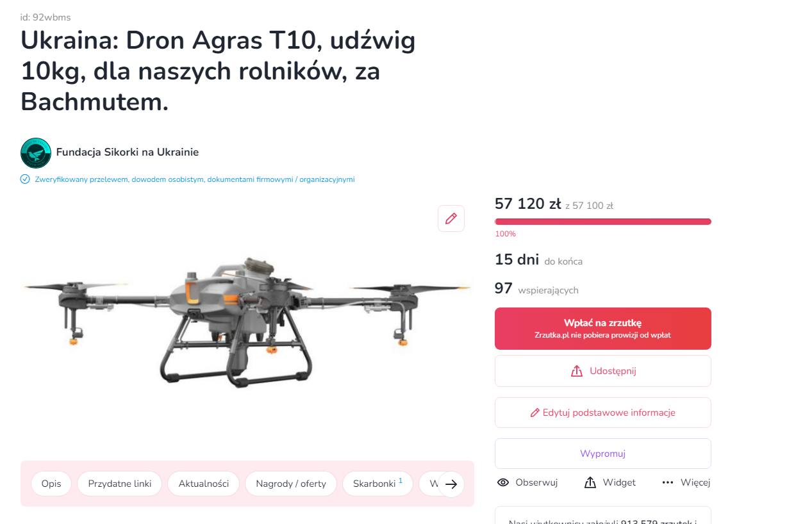812x524 pixels.
Task: Click the pencil edit icon on the drone image
Action: [x=451, y=218]
